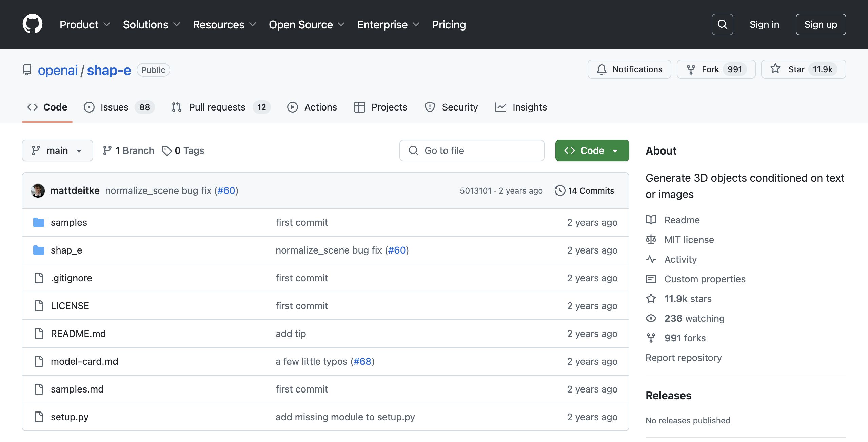Image resolution: width=868 pixels, height=442 pixels.
Task: Switch to the Insights tab
Action: (x=521, y=107)
